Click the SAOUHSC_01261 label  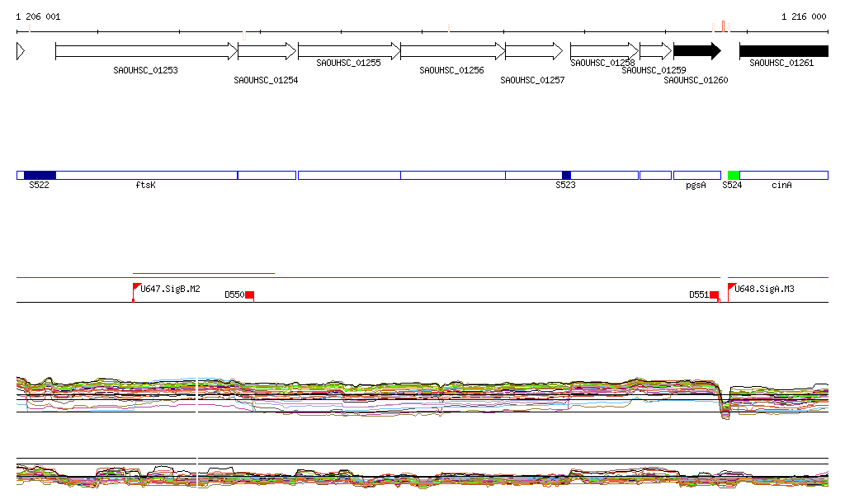(781, 63)
